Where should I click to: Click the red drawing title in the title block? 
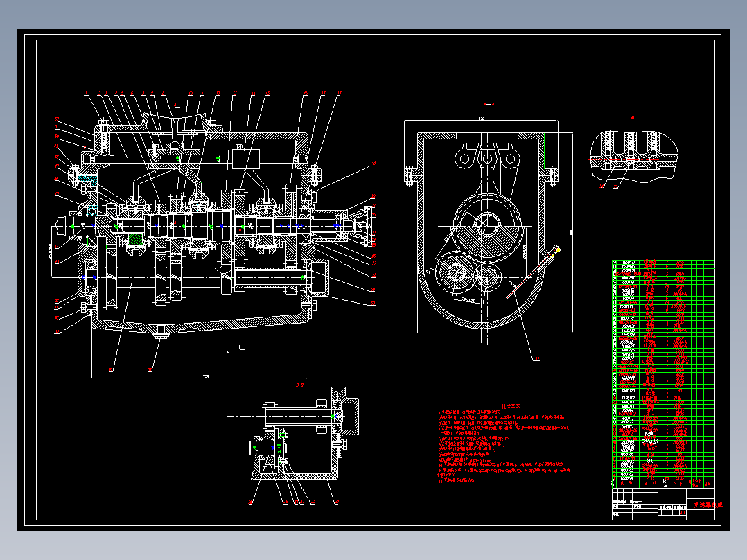[x=708, y=505]
